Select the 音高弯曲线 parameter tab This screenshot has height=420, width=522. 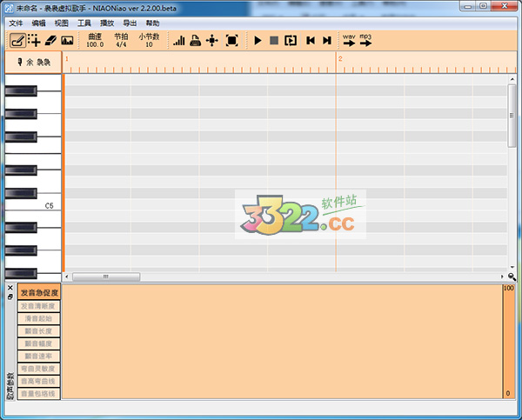[38, 381]
